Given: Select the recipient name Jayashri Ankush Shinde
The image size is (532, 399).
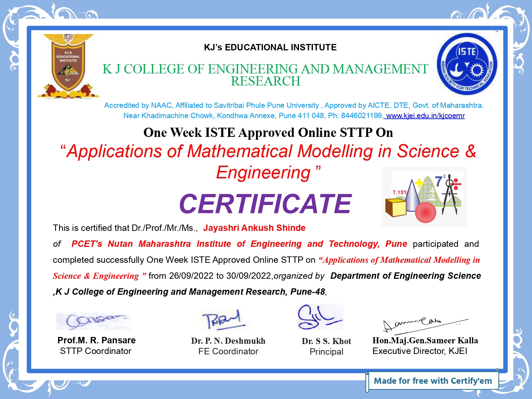Looking at the screenshot, I should [x=254, y=228].
